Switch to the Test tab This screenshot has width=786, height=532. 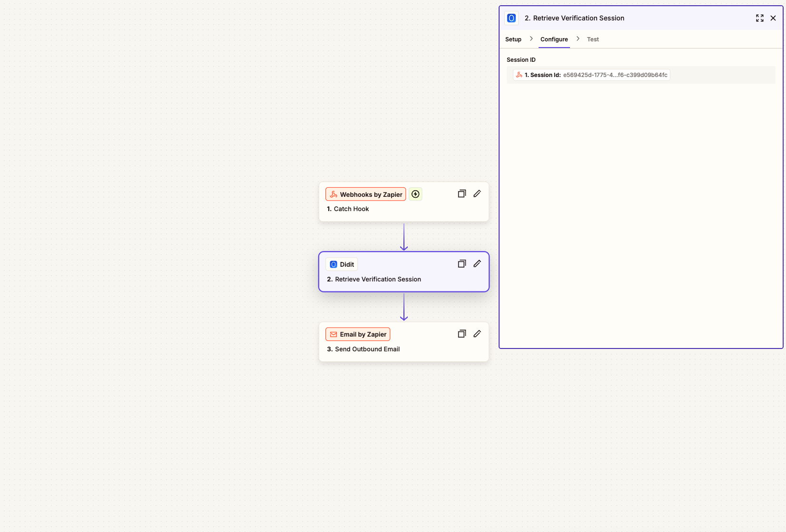(x=593, y=39)
